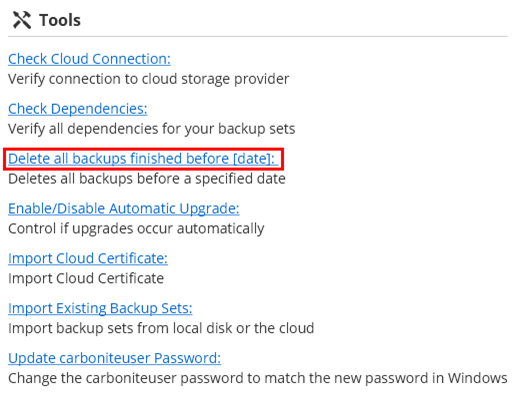Open the Check Dependencies link
516x399 pixels.
(x=78, y=109)
